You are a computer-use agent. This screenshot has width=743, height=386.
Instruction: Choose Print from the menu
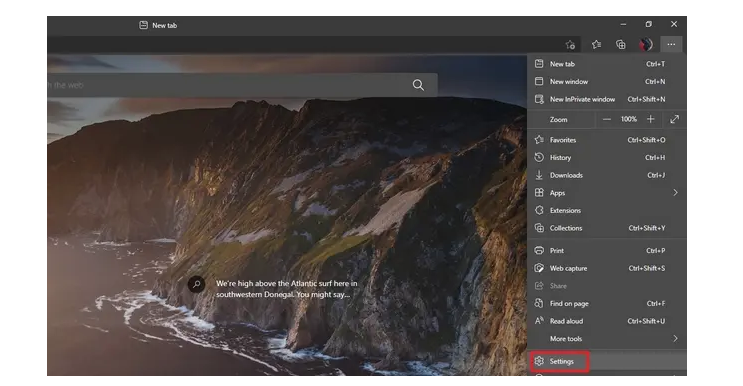[607, 251]
